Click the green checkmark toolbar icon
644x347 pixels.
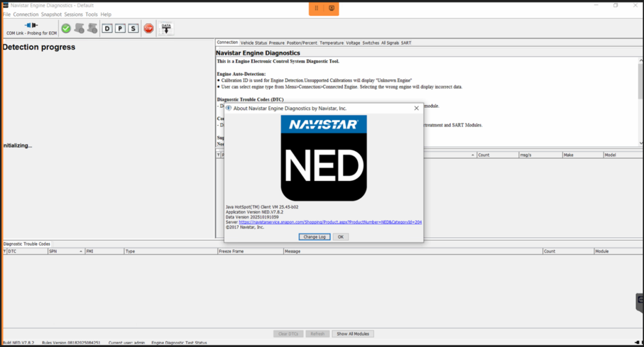(x=66, y=28)
